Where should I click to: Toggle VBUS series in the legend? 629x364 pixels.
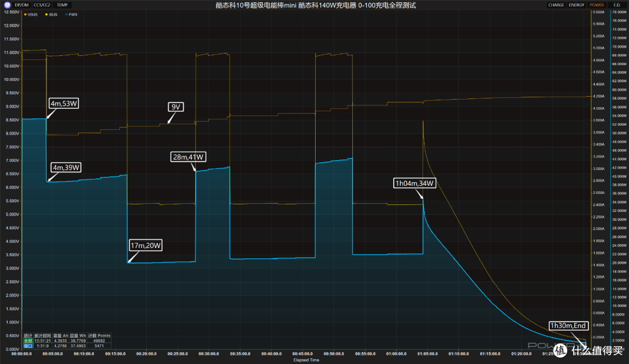(31, 15)
